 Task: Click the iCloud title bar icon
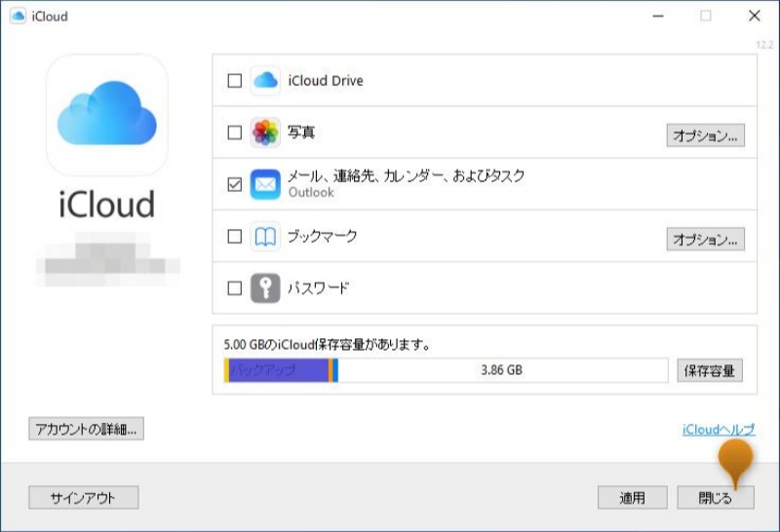tap(18, 16)
